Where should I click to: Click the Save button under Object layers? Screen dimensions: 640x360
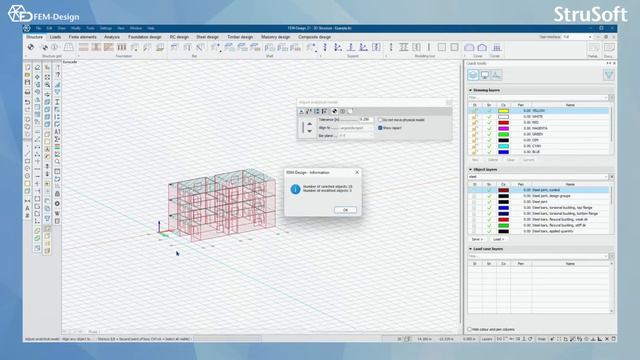pos(477,239)
